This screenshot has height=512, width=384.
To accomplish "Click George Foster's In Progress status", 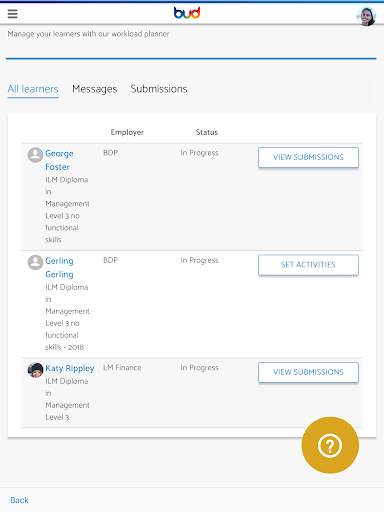I will (x=199, y=153).
